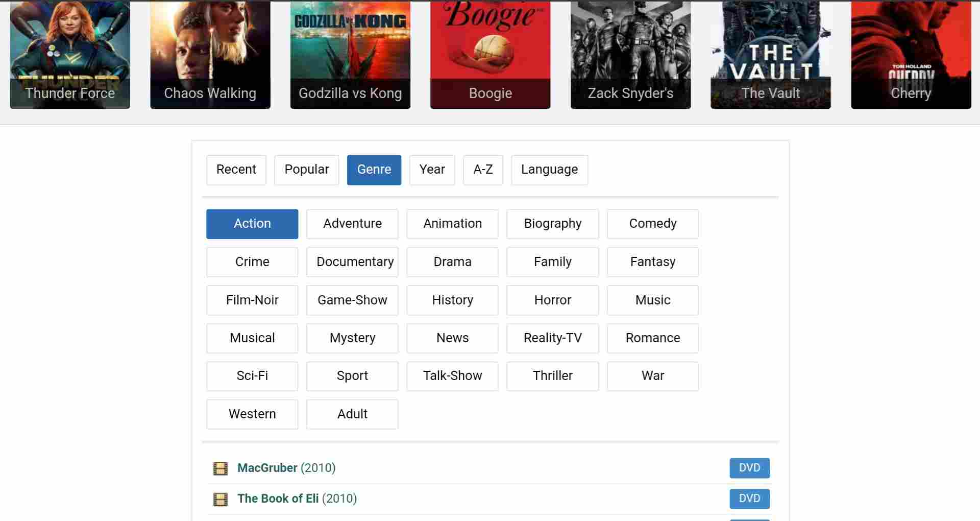Screen dimensions: 980x521
Task: Select the Comedy genre
Action: point(653,224)
